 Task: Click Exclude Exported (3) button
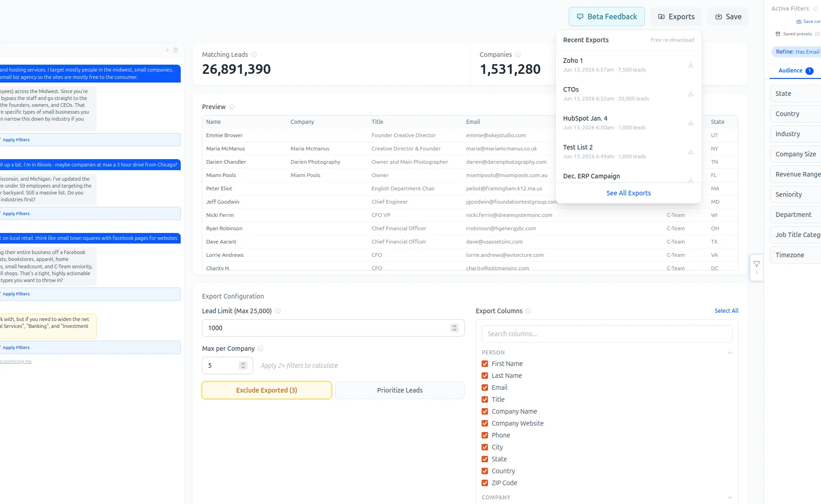coord(266,390)
